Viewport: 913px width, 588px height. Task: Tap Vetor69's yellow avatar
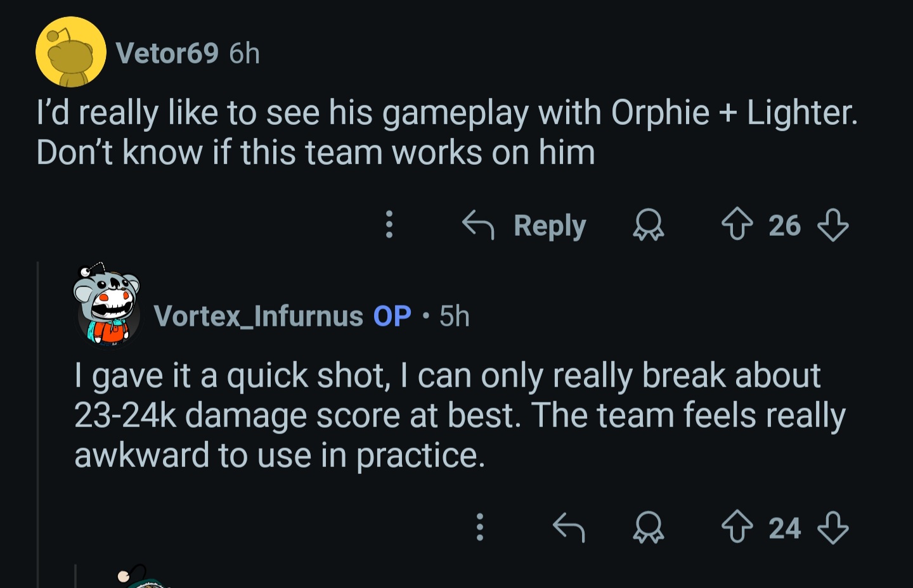coord(70,53)
